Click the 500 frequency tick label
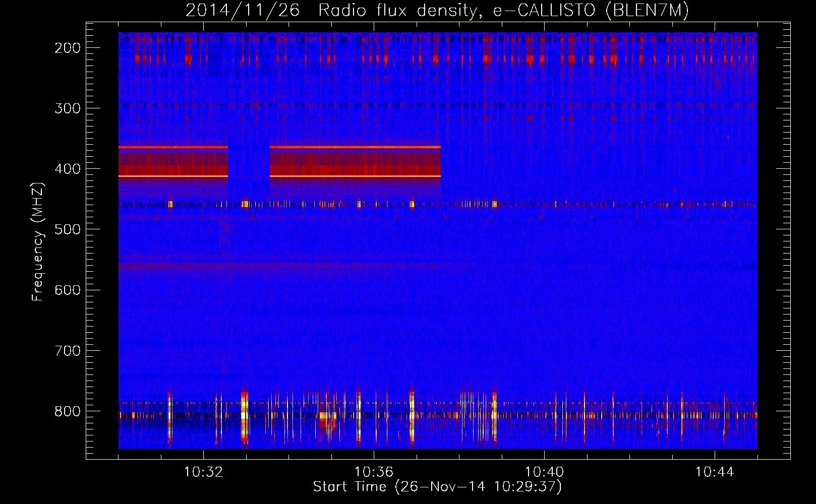This screenshot has width=816, height=504. 68,229
